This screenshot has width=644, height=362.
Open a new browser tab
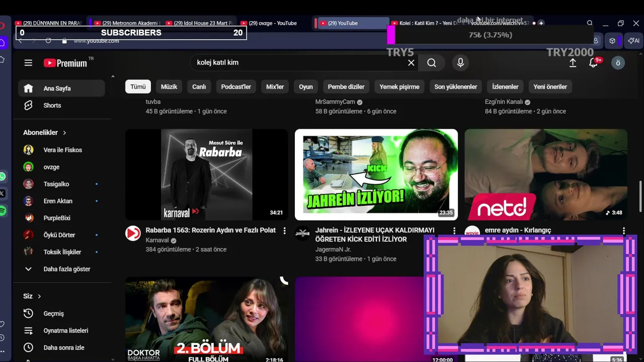pyautogui.click(x=541, y=23)
